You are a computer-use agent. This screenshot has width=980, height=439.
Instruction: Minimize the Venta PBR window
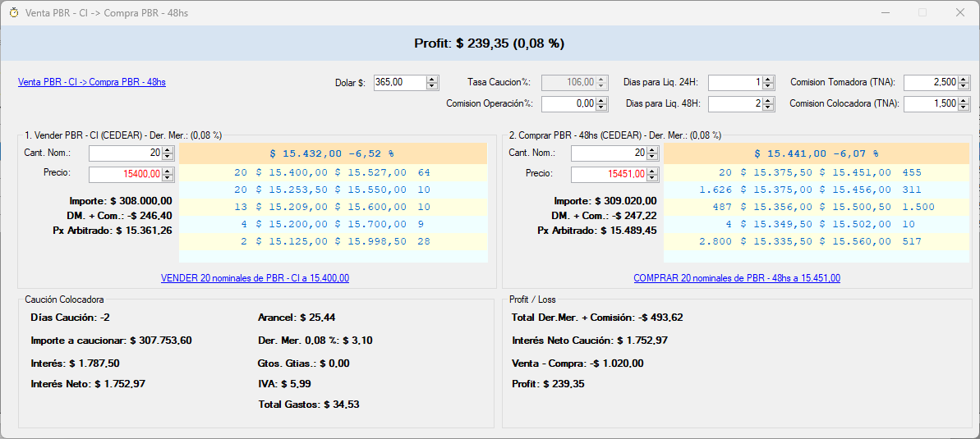click(x=886, y=12)
